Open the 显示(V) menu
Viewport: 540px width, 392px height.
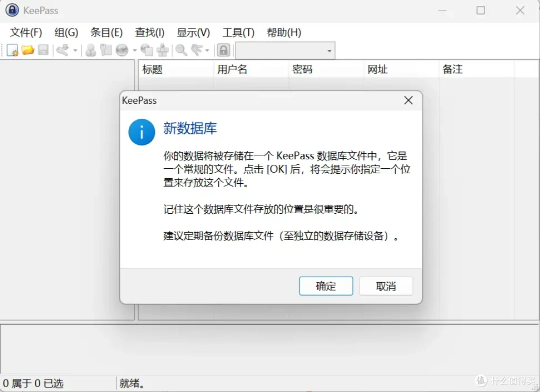tap(193, 32)
